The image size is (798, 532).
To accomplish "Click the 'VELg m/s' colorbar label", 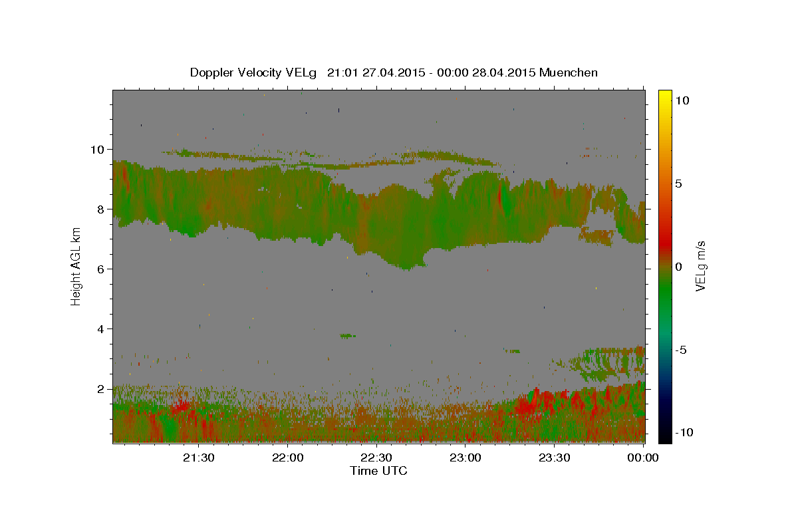I will click(x=702, y=266).
